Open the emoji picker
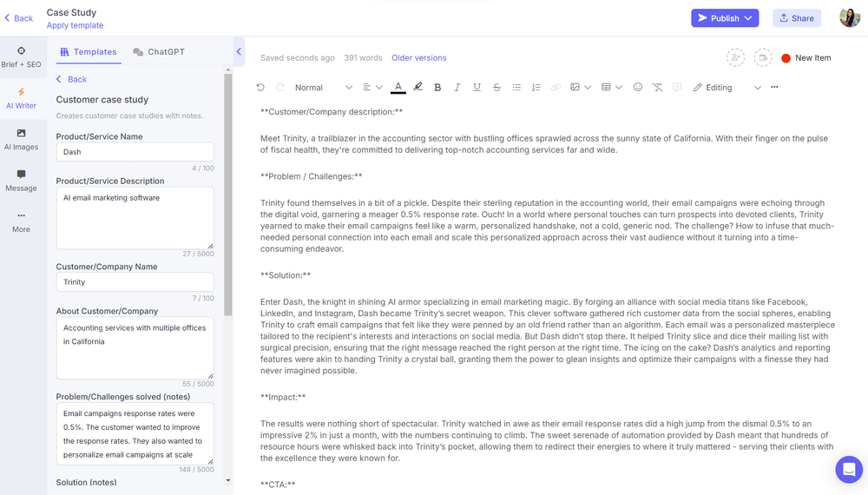 pyautogui.click(x=638, y=87)
